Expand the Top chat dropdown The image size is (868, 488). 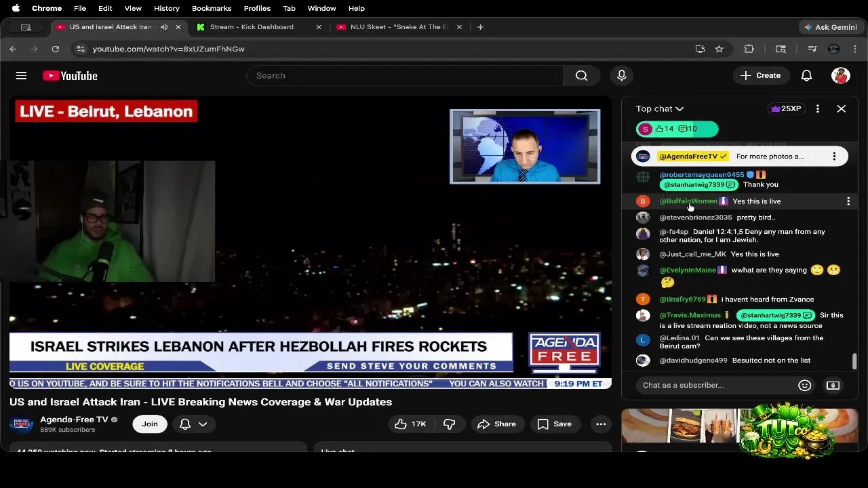tap(660, 108)
